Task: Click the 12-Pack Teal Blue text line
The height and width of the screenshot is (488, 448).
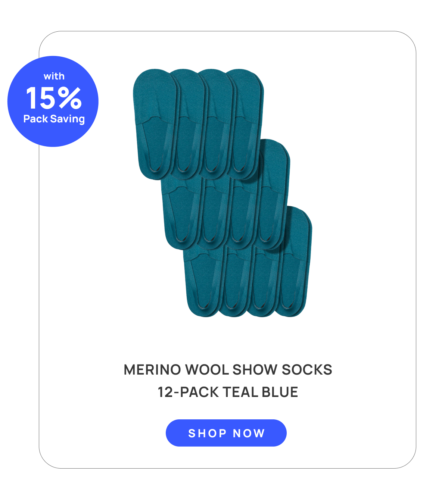Action: click(228, 392)
